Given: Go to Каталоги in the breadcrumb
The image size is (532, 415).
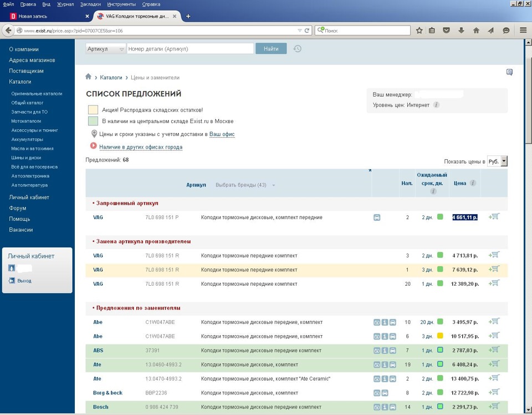Looking at the screenshot, I should click(111, 78).
